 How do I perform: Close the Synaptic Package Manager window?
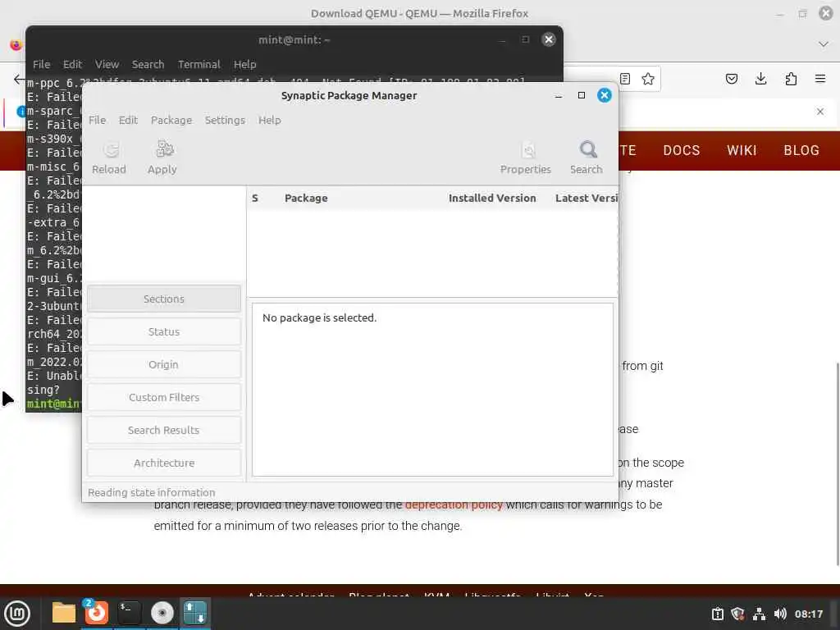click(x=605, y=95)
